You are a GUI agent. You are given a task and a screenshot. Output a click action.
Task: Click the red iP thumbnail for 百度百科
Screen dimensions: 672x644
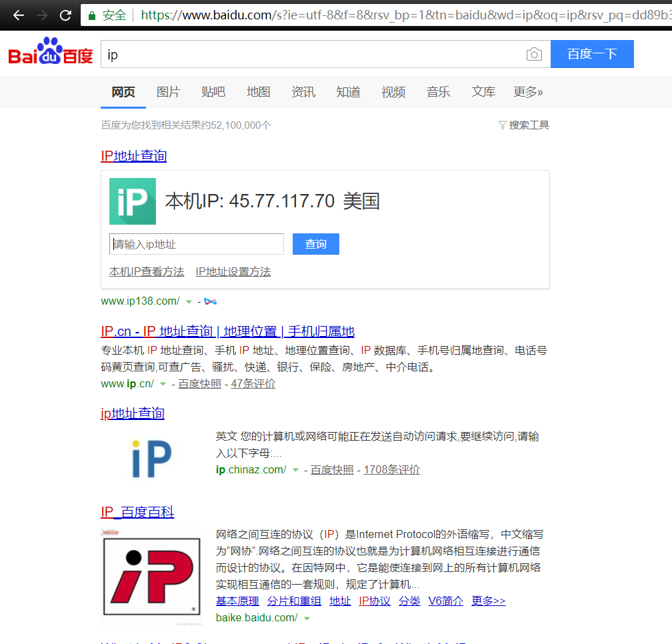pyautogui.click(x=152, y=577)
